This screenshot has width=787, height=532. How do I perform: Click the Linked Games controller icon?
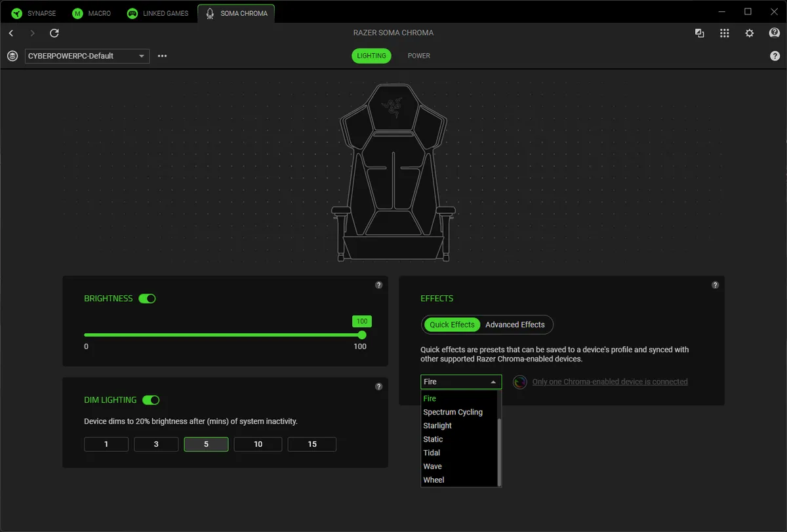(x=132, y=13)
